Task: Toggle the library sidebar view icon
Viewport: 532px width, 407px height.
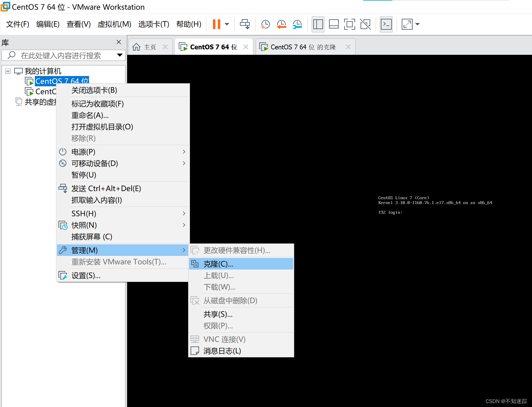Action: [318, 24]
